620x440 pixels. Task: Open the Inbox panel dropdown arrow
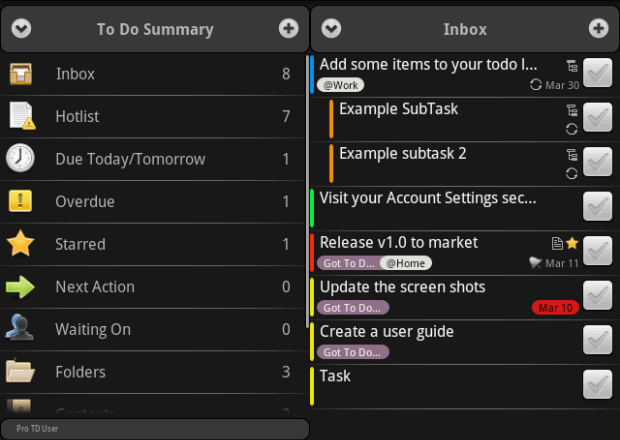[331, 28]
